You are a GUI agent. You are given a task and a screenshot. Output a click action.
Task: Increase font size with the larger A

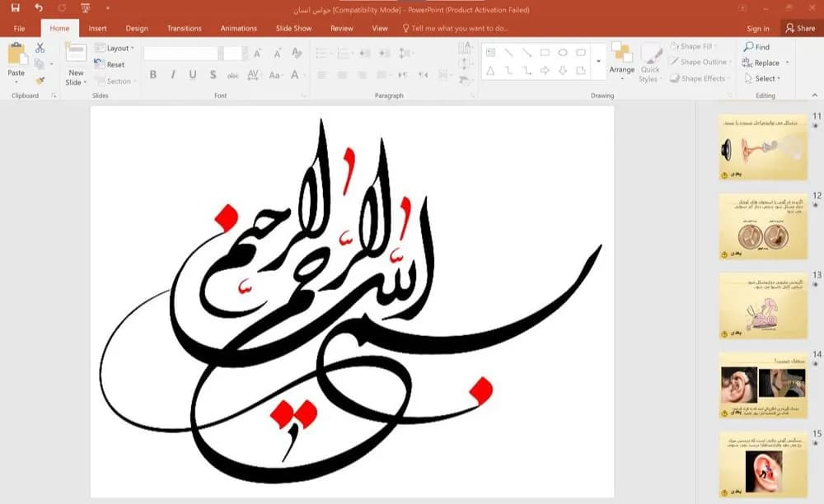click(x=257, y=53)
